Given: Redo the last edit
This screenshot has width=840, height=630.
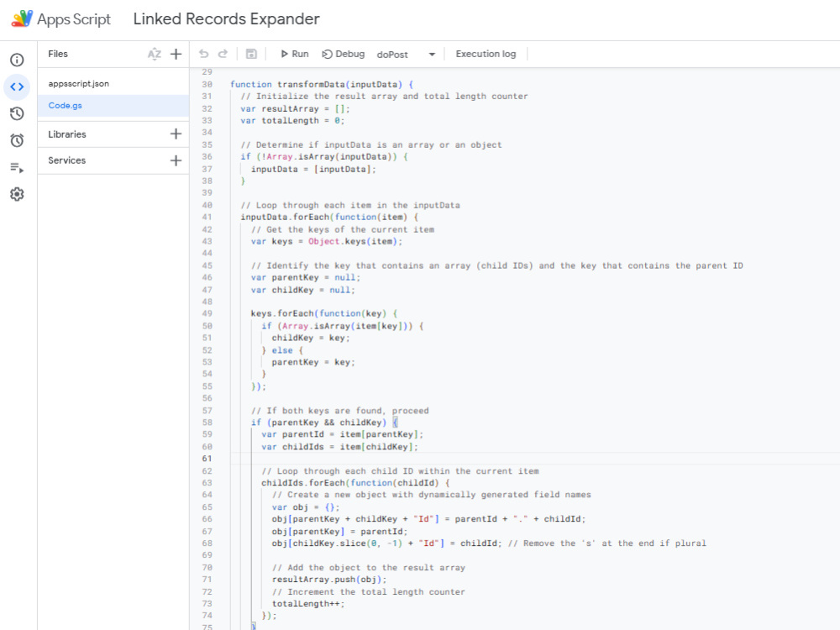Looking at the screenshot, I should pos(221,53).
